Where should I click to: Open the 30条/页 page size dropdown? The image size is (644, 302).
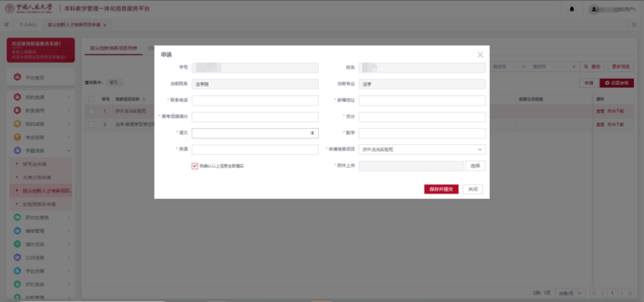tap(570, 293)
